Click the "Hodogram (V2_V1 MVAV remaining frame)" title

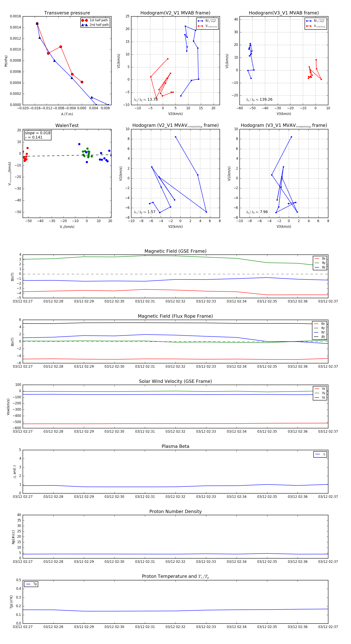point(175,125)
